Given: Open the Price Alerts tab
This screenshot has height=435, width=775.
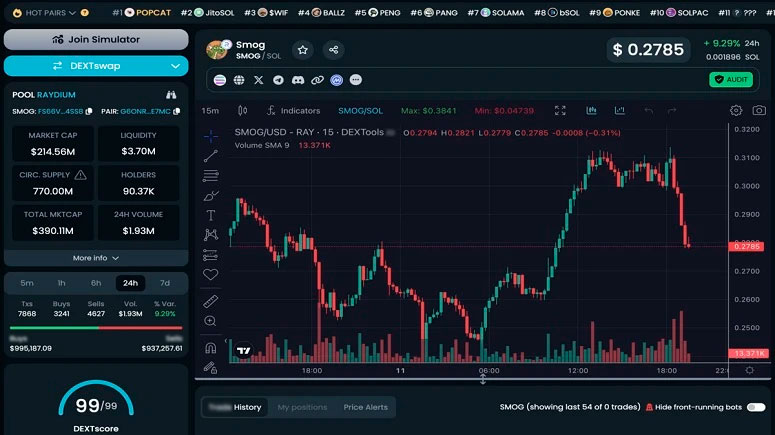Looking at the screenshot, I should pos(366,407).
